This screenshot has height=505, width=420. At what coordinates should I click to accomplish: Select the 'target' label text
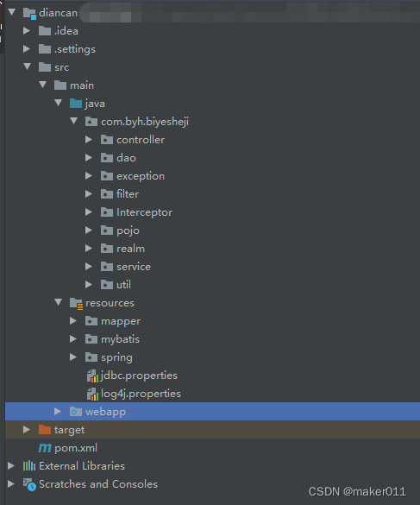pos(70,430)
